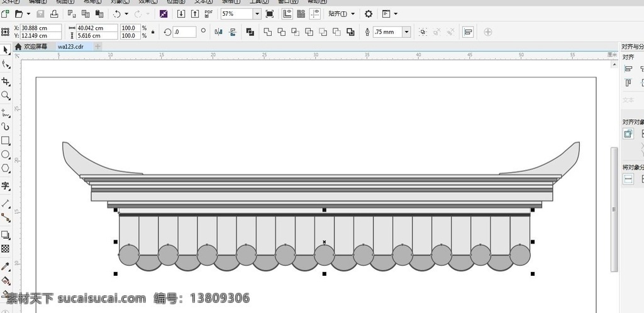Click the Import icon
644x313 pixels.
point(181,14)
